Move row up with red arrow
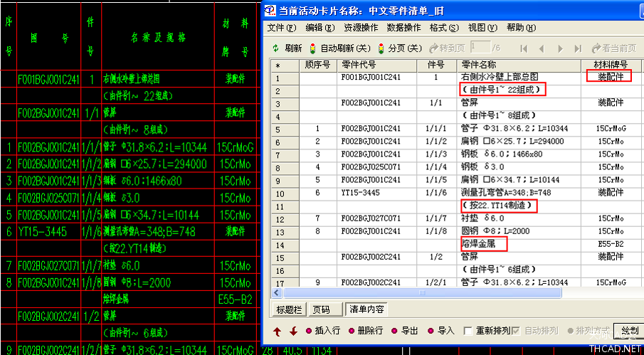Viewport: 644px width, 355px height. 278,331
